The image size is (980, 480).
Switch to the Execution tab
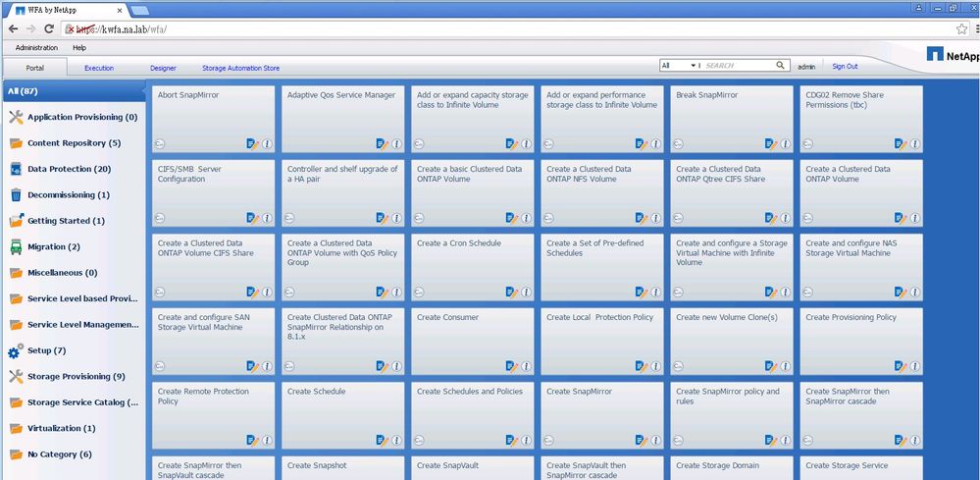(99, 68)
